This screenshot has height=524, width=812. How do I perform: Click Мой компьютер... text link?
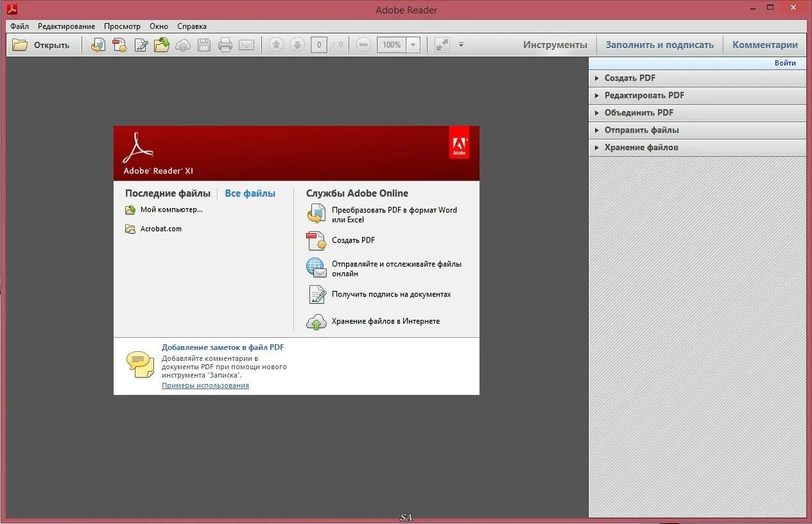[x=171, y=209]
